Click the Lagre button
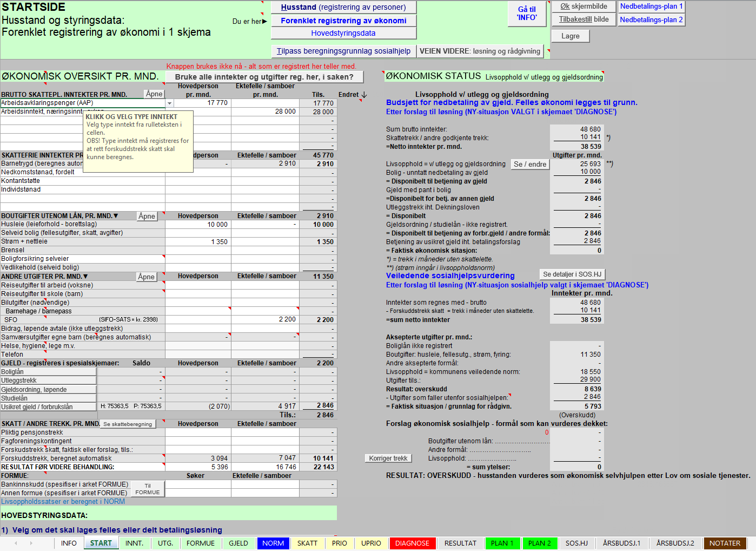Screen dimensions: 756x551 tap(571, 36)
